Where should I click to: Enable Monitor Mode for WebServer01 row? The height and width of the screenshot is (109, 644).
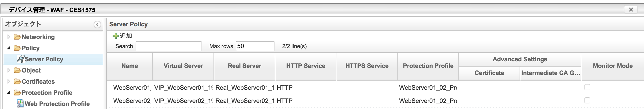(587, 87)
